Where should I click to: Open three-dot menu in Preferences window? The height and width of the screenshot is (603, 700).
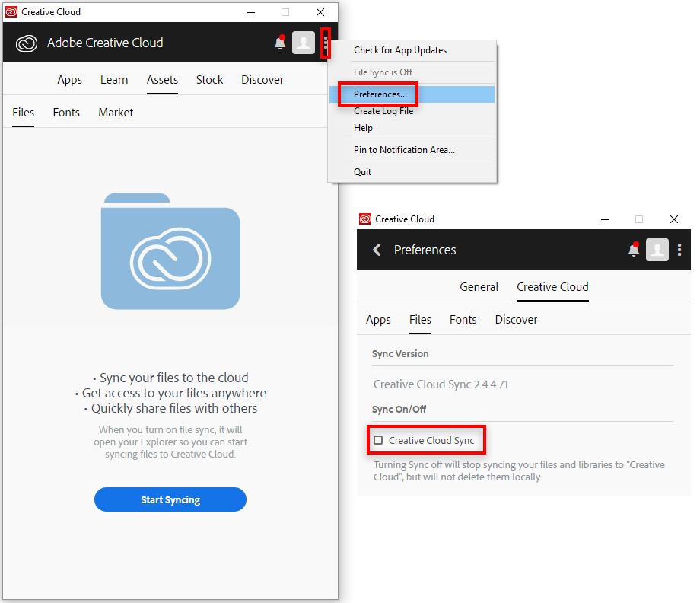pos(679,250)
